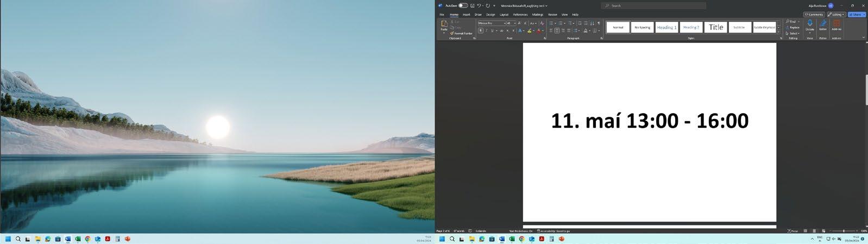
Task: Switch to the Insert tab
Action: (x=466, y=15)
